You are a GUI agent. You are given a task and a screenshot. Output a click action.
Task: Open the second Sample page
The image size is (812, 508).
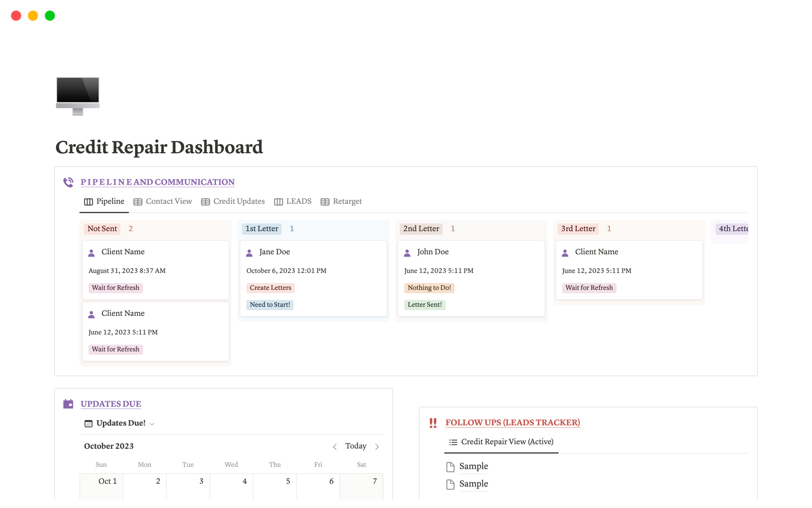(474, 484)
